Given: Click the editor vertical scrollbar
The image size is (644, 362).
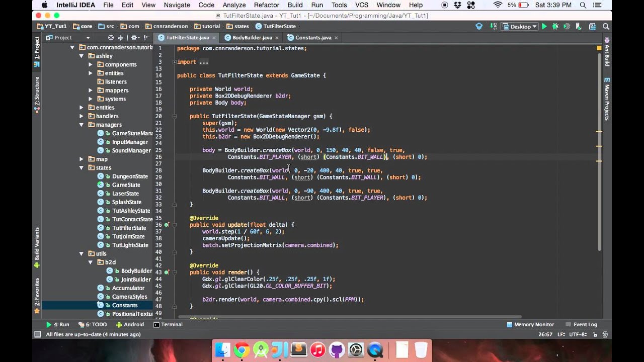Looking at the screenshot, I should (599, 151).
